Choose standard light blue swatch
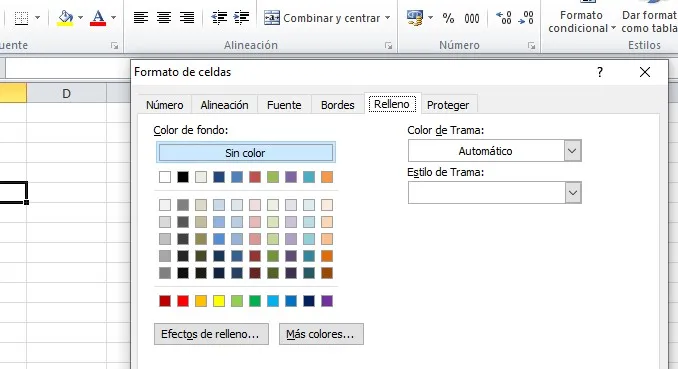678x369 pixels. click(x=273, y=301)
